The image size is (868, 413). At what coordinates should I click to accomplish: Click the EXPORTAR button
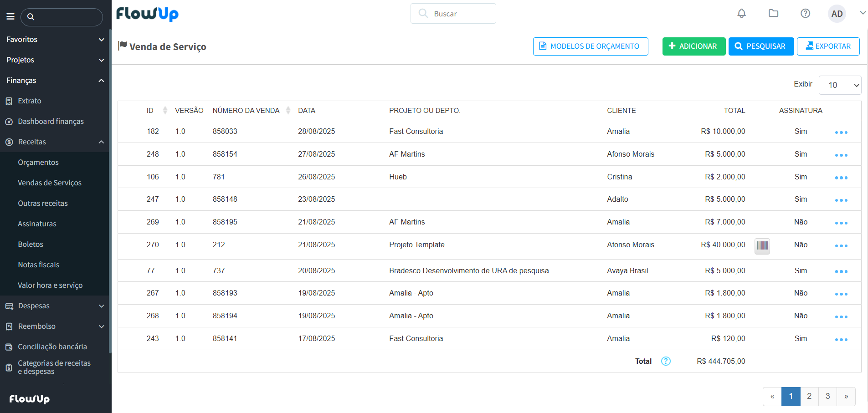click(828, 46)
